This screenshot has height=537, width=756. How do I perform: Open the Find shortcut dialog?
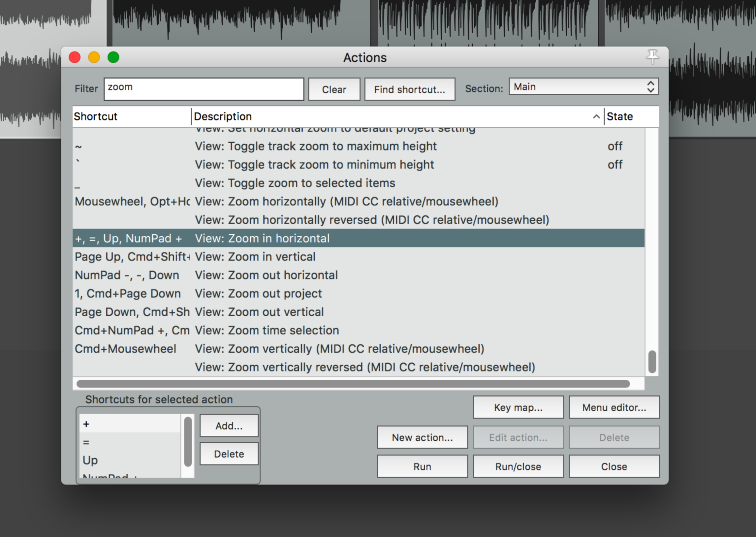(x=409, y=89)
